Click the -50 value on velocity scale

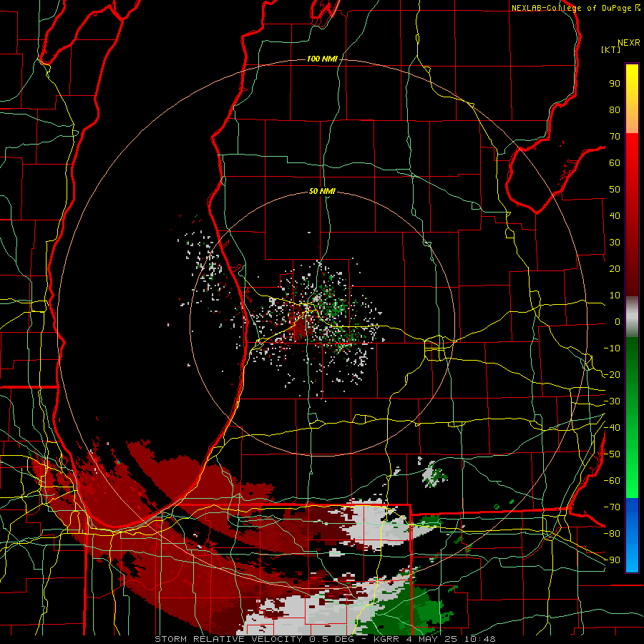tap(612, 454)
